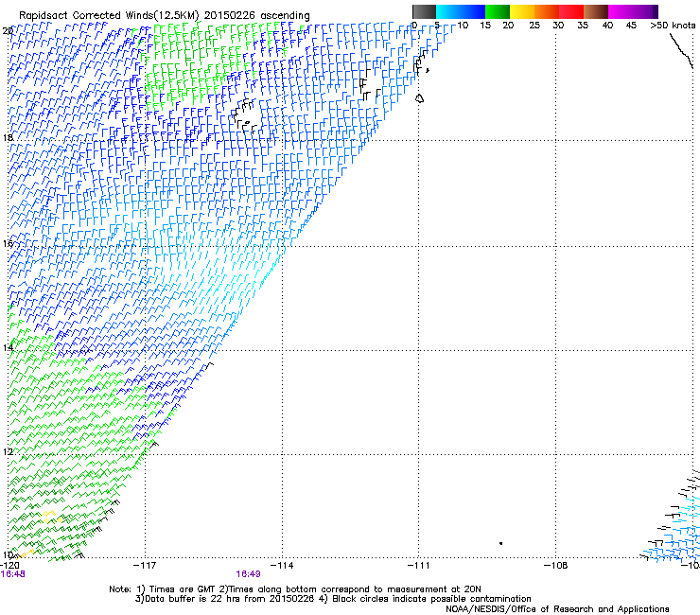Viewport: 700px width, 615px height.
Task: Click the '-111' longitude axis label
Action: click(x=418, y=566)
